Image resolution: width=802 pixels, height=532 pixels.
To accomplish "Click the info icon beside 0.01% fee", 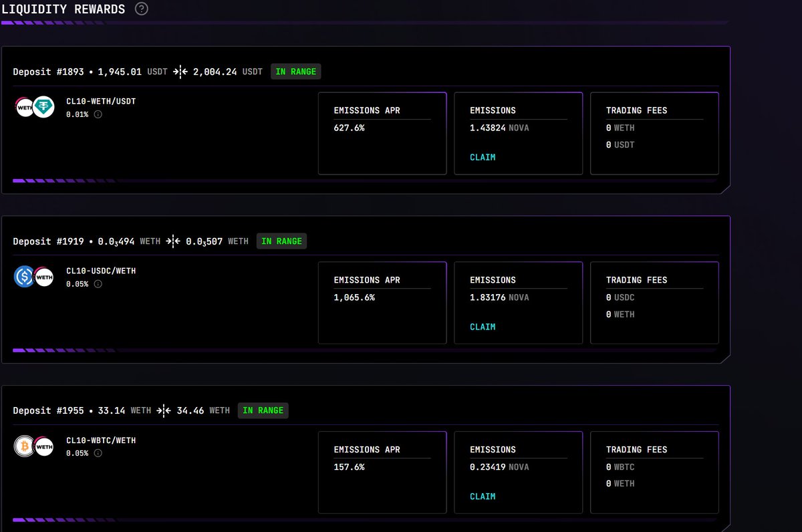I will click(98, 114).
